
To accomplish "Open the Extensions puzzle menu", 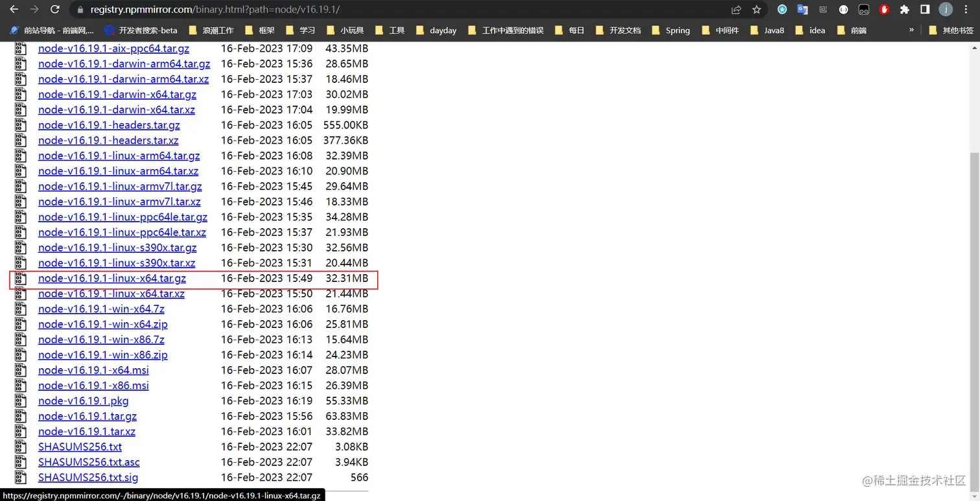I will [x=905, y=10].
